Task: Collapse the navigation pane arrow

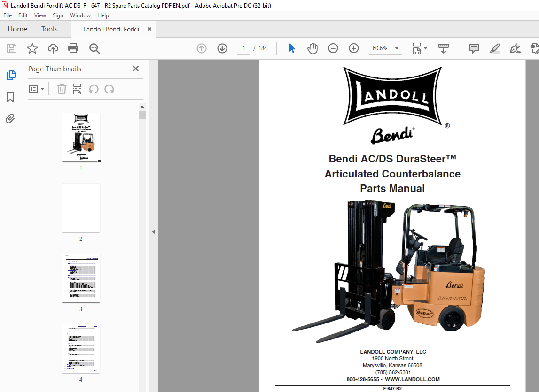Action: click(154, 231)
